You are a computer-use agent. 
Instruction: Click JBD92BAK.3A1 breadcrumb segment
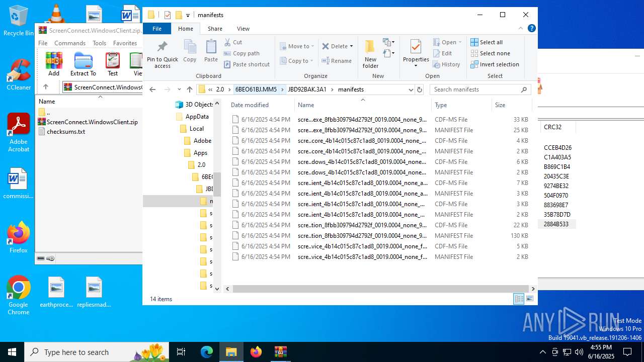[x=307, y=89]
